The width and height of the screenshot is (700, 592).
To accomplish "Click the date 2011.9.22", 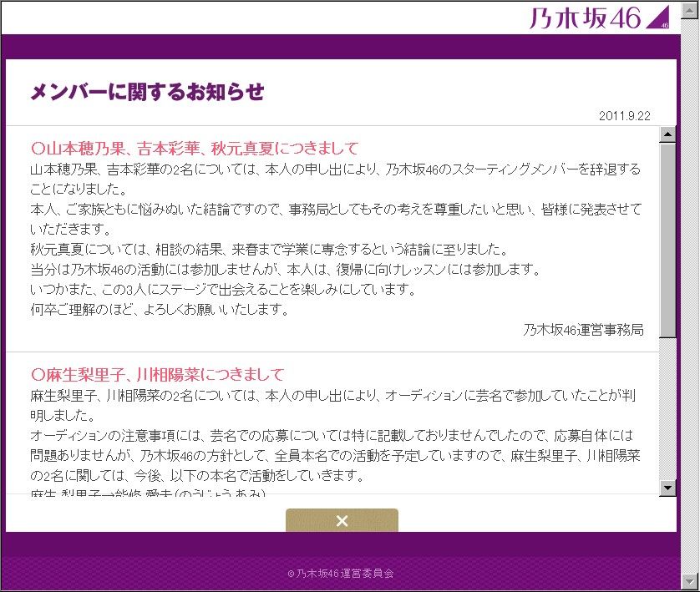I will (625, 116).
